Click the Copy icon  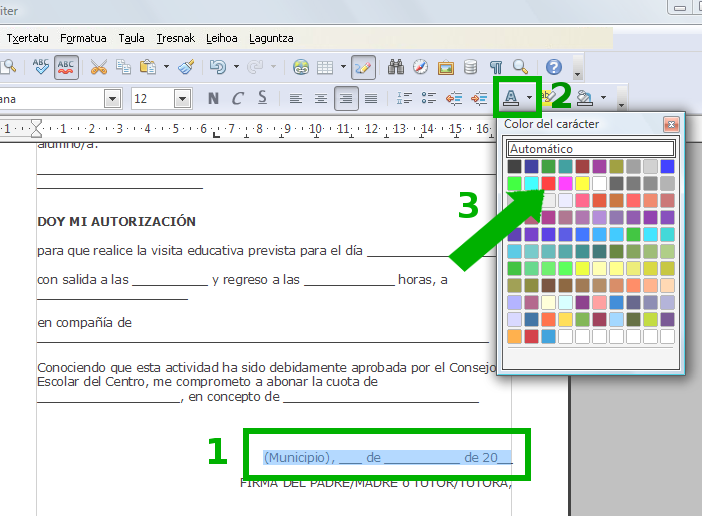point(123,67)
